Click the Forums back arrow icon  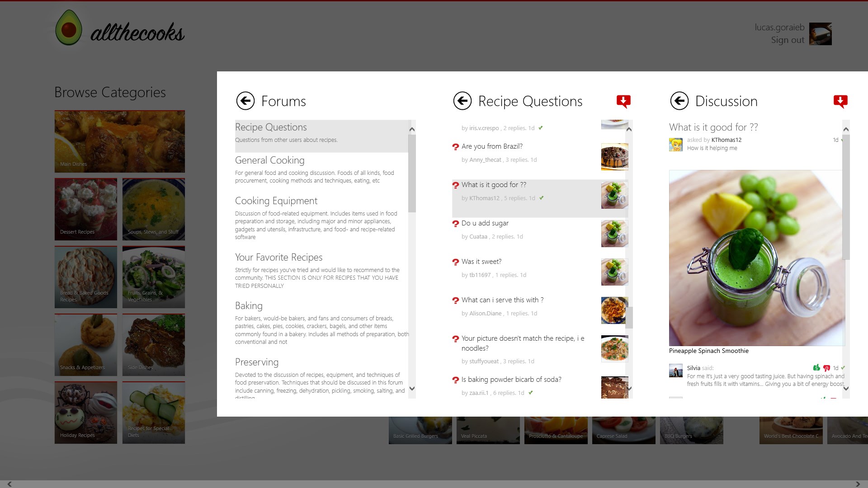pyautogui.click(x=245, y=101)
